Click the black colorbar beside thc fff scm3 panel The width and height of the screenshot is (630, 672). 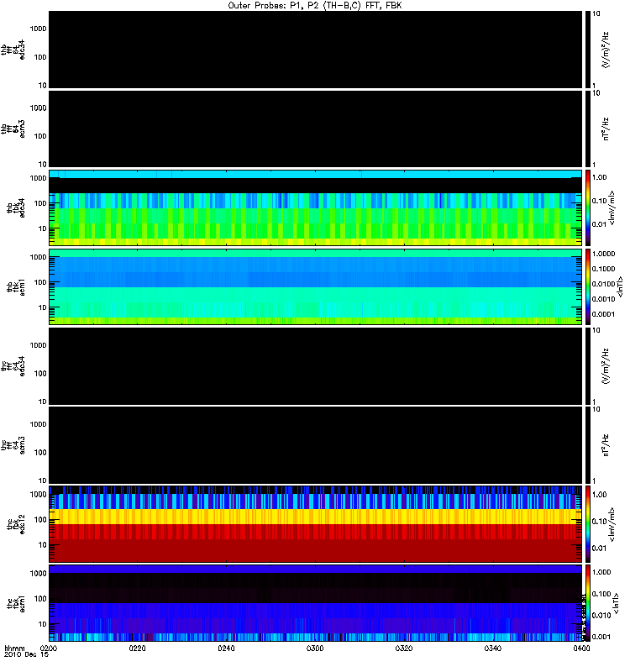pyautogui.click(x=588, y=445)
